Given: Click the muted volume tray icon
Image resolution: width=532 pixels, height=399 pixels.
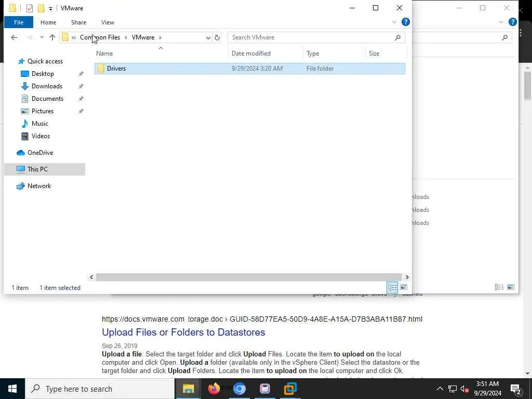Looking at the screenshot, I should click(464, 389).
